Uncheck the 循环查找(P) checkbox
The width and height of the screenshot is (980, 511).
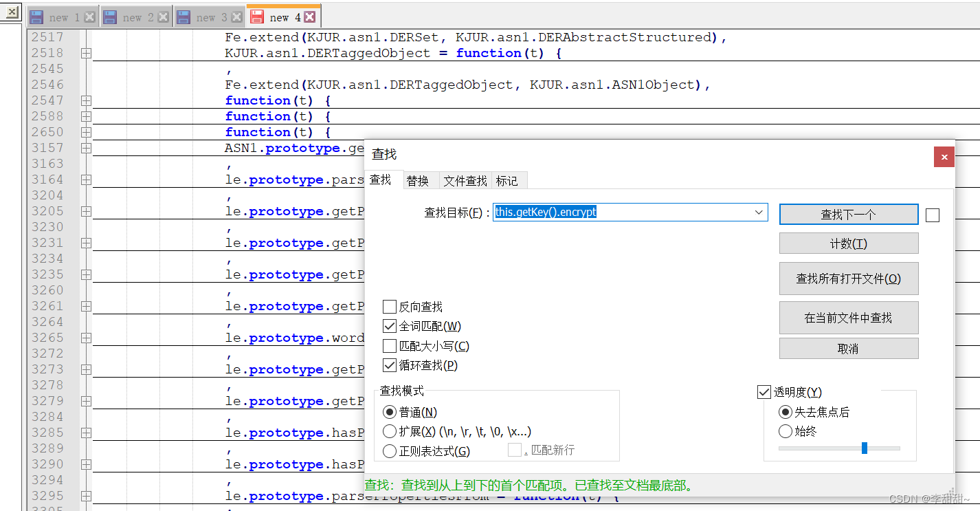(390, 365)
